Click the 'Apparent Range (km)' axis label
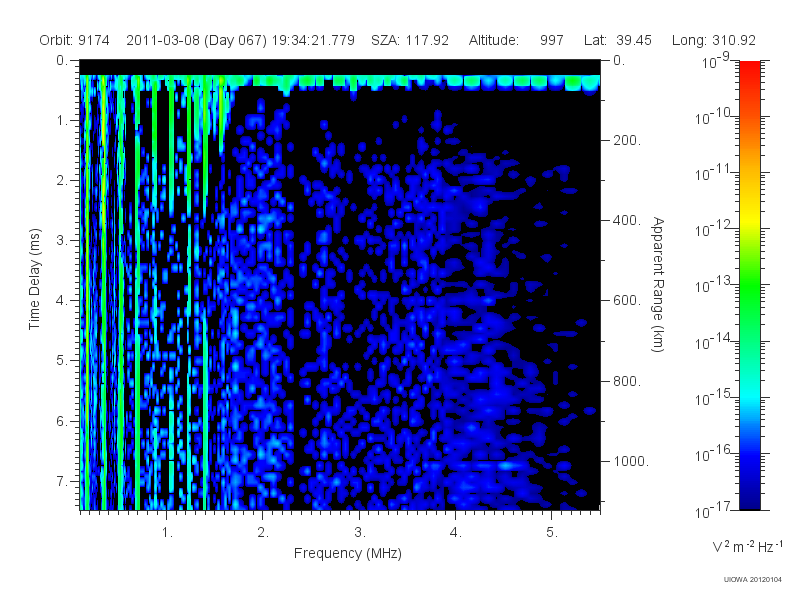Viewport: 800px width, 600px height. coord(659,284)
